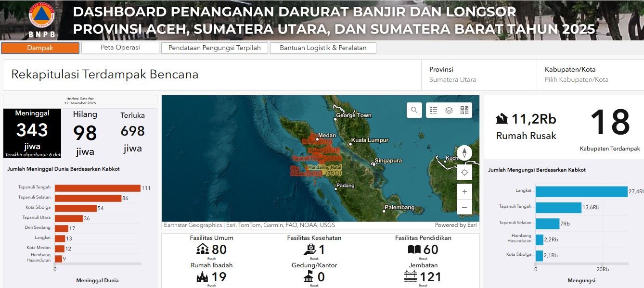Click the Tapanuli Tengah death toll bar

click(97, 188)
